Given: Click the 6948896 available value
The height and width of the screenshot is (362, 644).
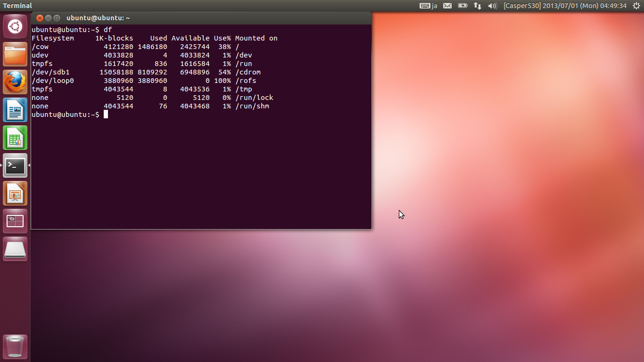Looking at the screenshot, I should tap(195, 72).
